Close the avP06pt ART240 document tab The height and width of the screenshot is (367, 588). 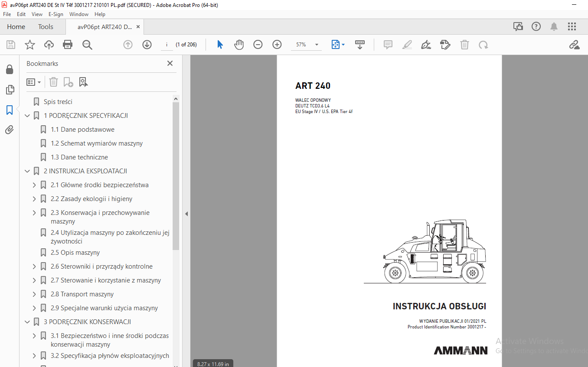(x=138, y=27)
